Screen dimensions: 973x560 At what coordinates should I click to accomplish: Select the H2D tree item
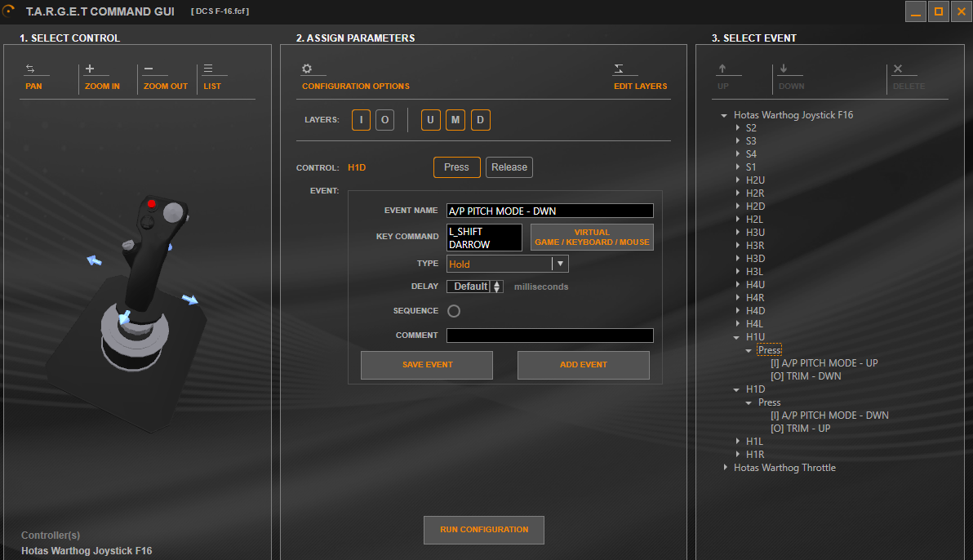click(x=755, y=206)
